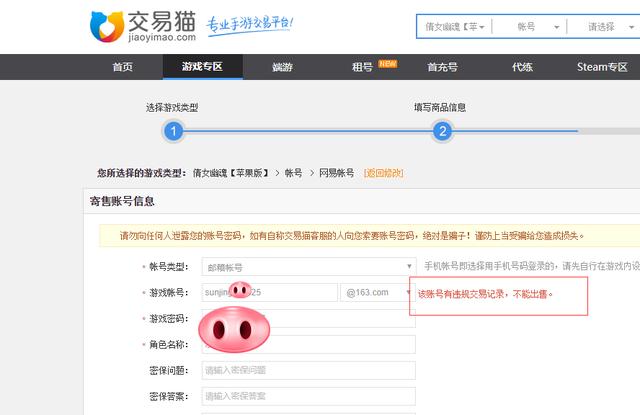The width and height of the screenshot is (640, 415).
Task: Open the 端游 navigation tab
Action: tap(282, 67)
